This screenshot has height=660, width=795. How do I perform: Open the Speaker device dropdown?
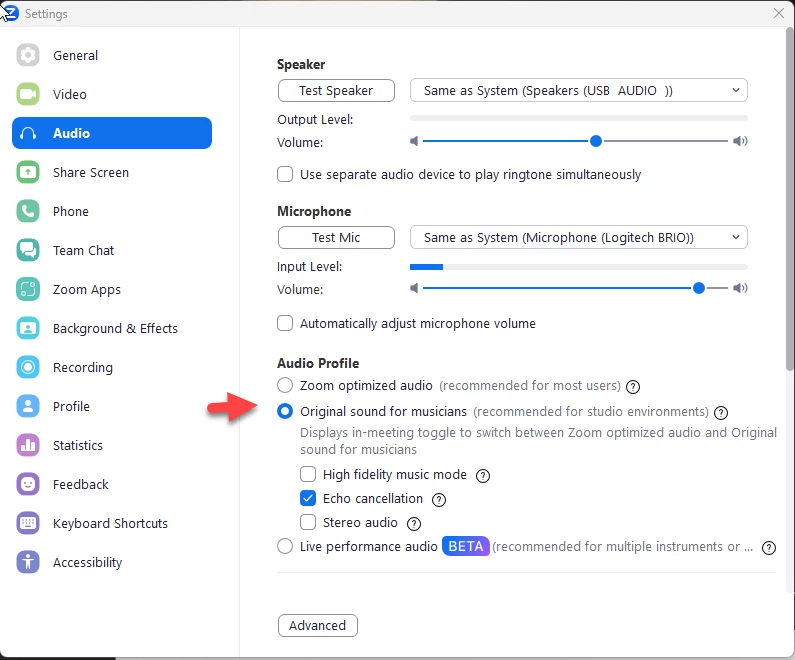pyautogui.click(x=579, y=90)
